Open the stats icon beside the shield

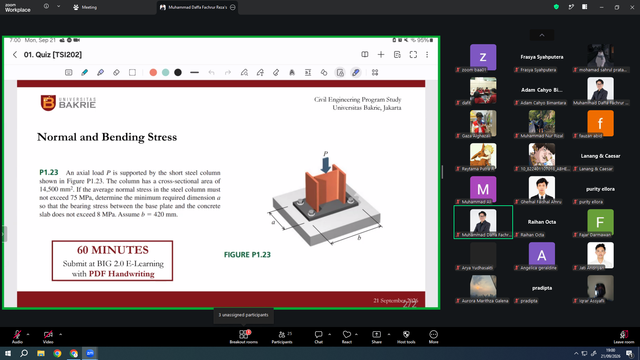click(x=571, y=7)
